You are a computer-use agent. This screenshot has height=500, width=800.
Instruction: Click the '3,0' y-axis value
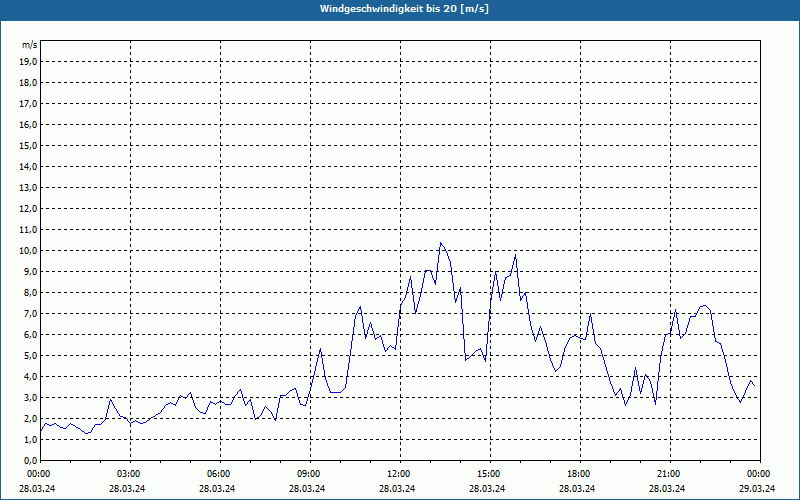[31, 397]
